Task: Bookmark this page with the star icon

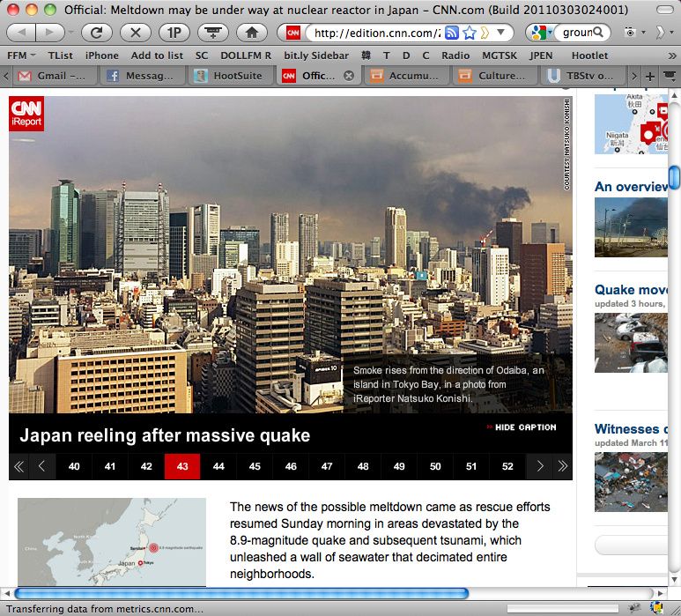Action: 470,33
